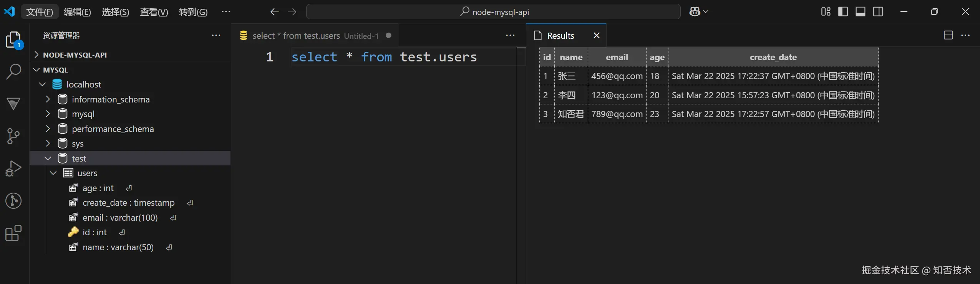Close the Results tab
The width and height of the screenshot is (980, 284).
coord(597,36)
